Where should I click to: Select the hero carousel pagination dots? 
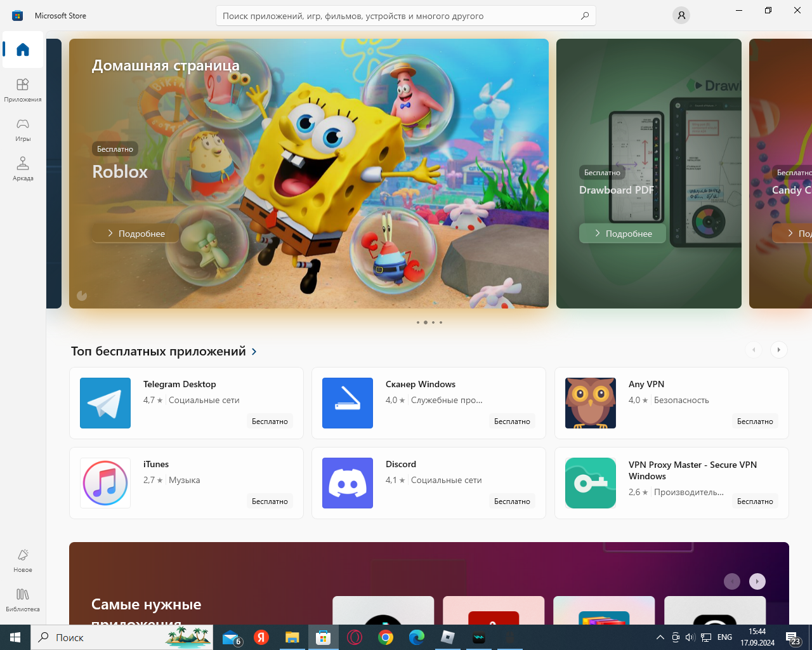click(429, 322)
